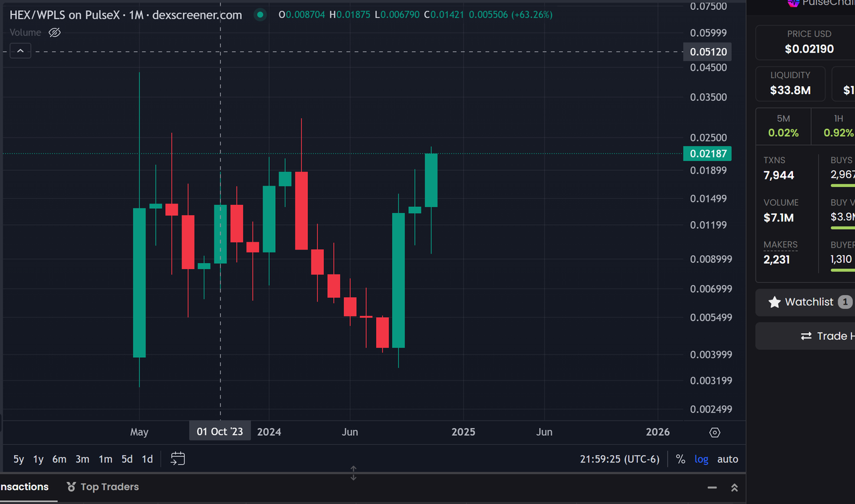Click the clock time 21:59:25

coord(601,459)
